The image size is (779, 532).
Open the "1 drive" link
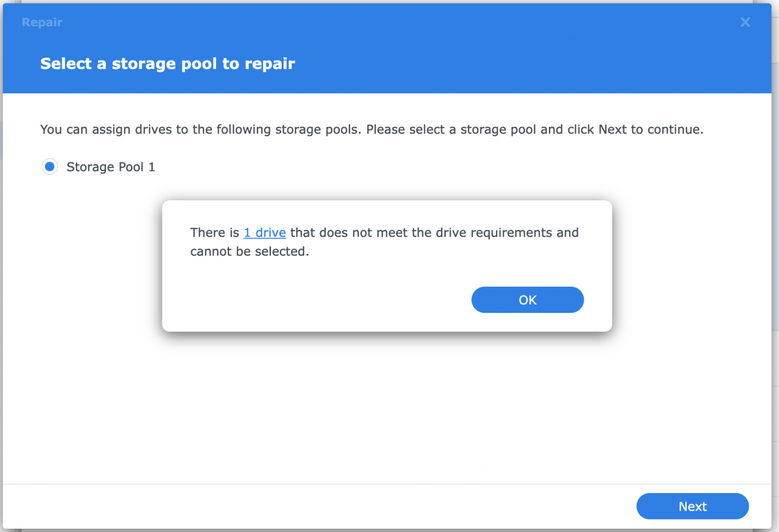click(265, 233)
